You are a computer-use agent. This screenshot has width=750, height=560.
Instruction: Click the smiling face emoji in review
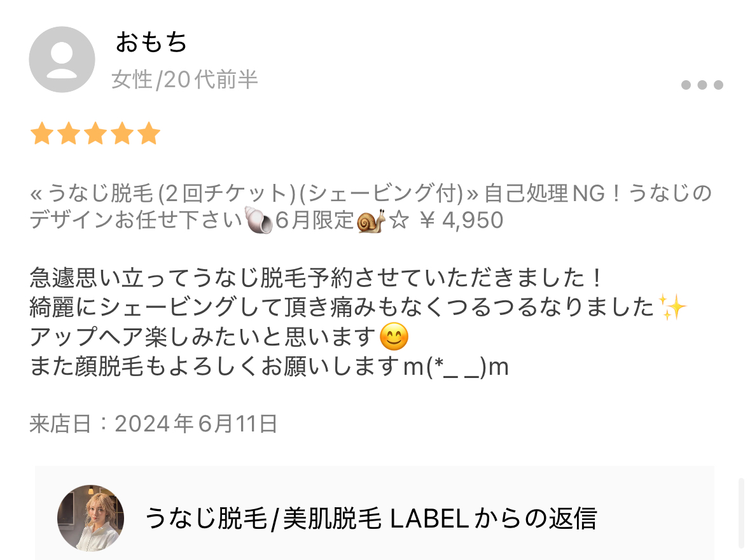click(x=394, y=337)
